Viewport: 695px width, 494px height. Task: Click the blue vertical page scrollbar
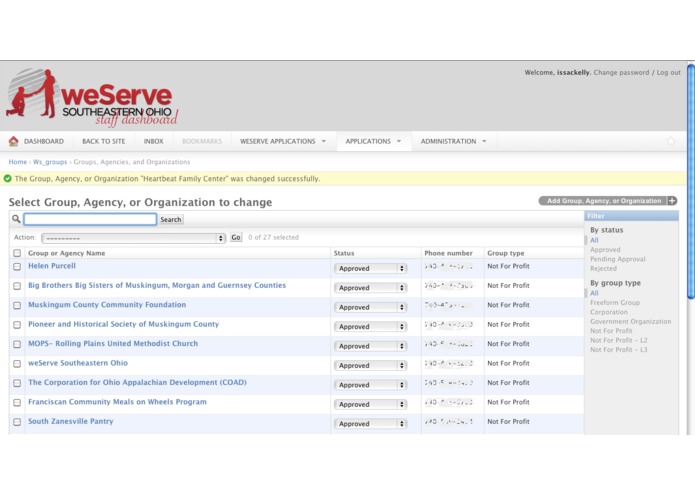coord(691,182)
